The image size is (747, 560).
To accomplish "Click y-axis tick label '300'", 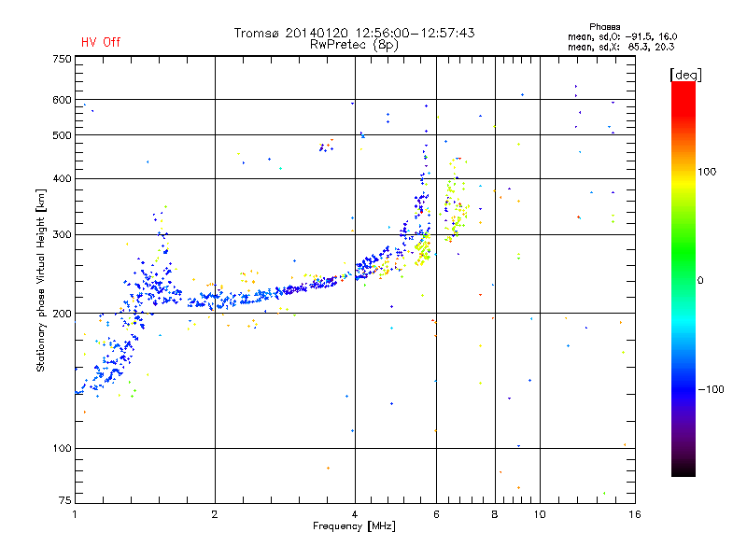I will point(62,235).
